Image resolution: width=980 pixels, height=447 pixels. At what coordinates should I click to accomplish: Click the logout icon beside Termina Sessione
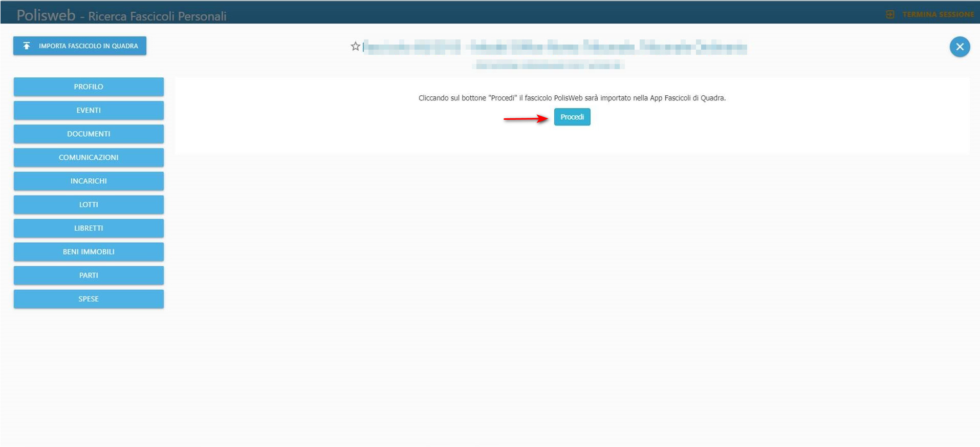tap(890, 14)
